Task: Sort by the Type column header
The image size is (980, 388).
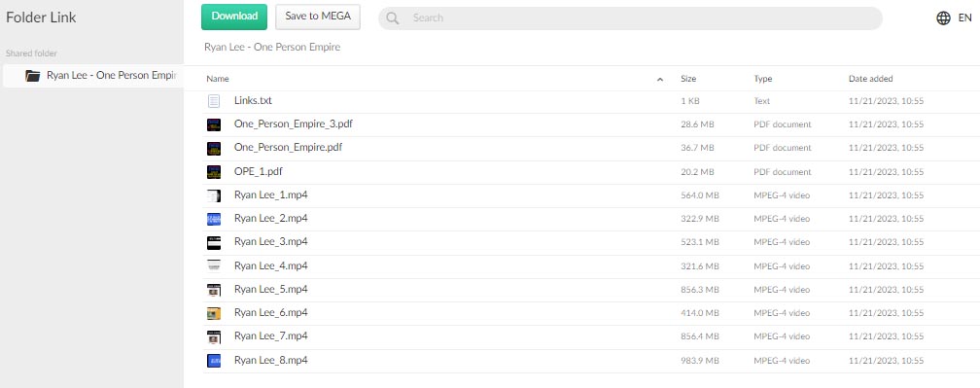Action: tap(762, 79)
